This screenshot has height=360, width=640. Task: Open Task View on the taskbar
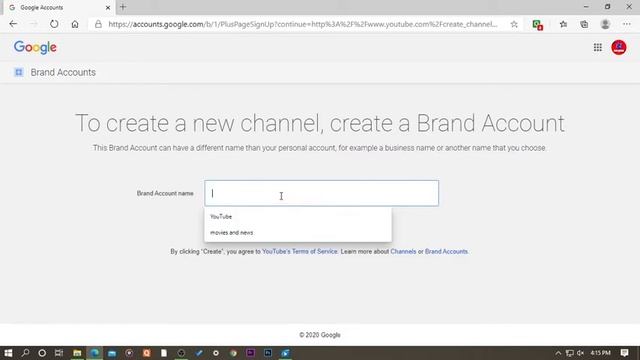pos(59,353)
